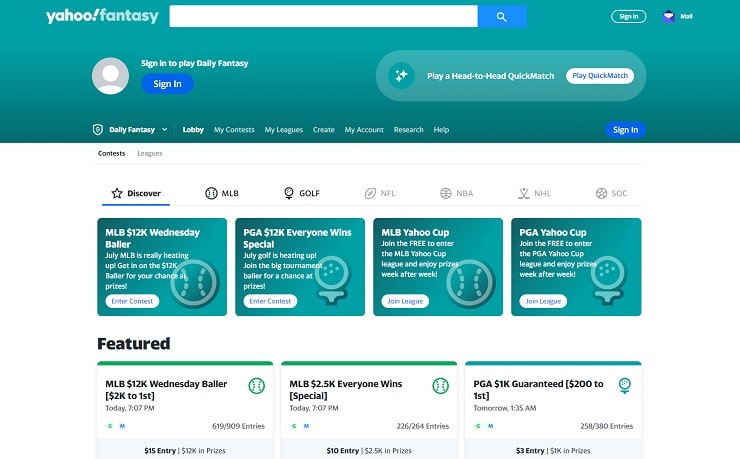The width and height of the screenshot is (740, 459).
Task: Click the G badge on MLB $12K Wednesday Baller card
Action: (110, 426)
